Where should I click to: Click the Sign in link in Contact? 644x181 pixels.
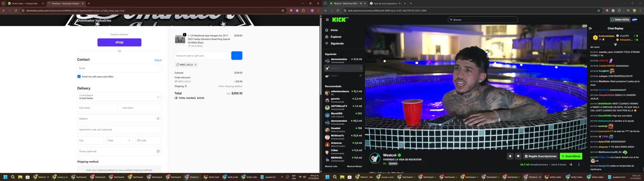point(158,60)
